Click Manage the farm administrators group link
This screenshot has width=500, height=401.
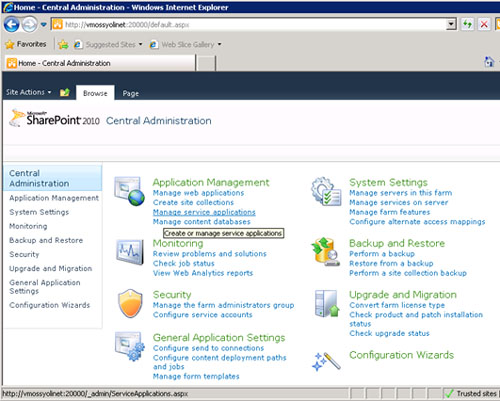tap(223, 305)
